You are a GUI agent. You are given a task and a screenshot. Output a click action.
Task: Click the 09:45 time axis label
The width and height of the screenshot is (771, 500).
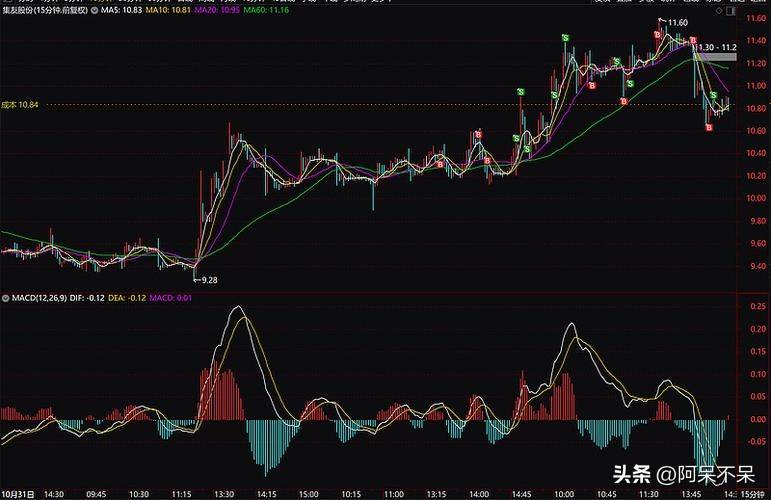coord(96,494)
